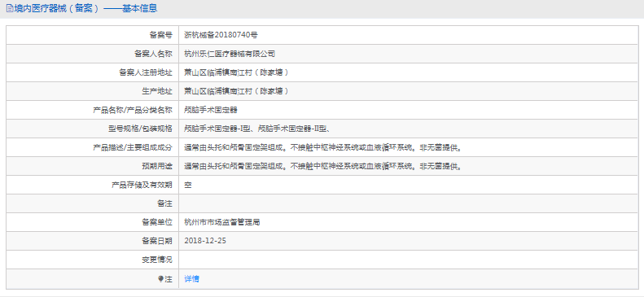The width and height of the screenshot is (644, 297).
Task: Click the 产品存储及有效期 field label
Action: click(x=142, y=185)
